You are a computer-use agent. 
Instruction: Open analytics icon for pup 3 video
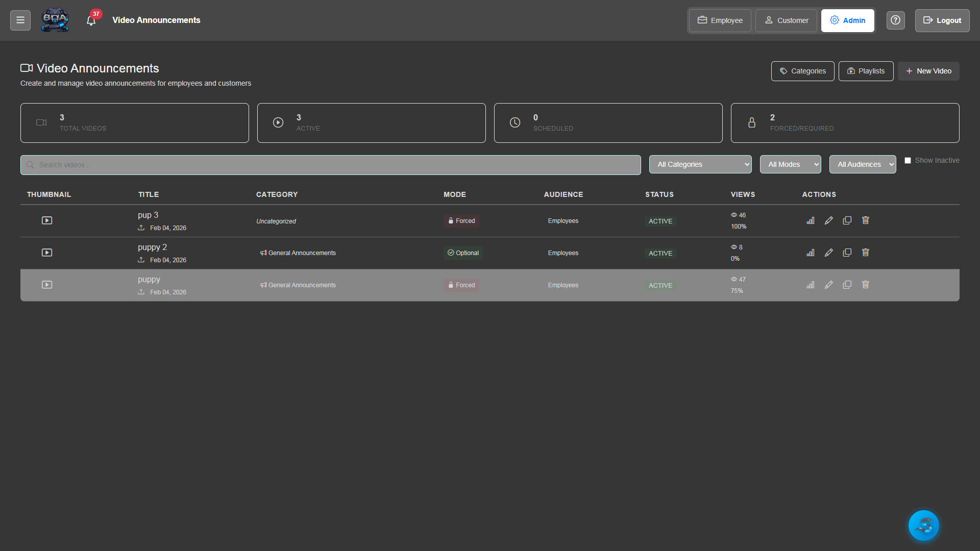pyautogui.click(x=810, y=220)
